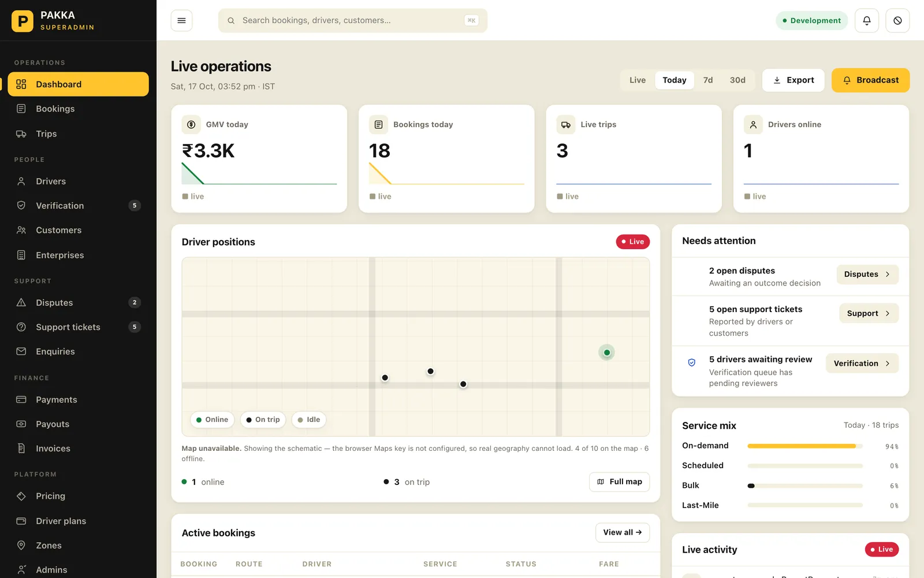Click the GMV today rupee icon
The width and height of the screenshot is (924, 578).
point(191,124)
